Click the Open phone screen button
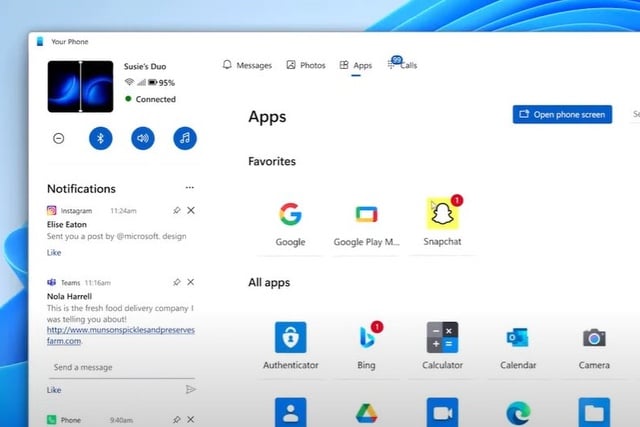640x427 pixels. pos(562,114)
